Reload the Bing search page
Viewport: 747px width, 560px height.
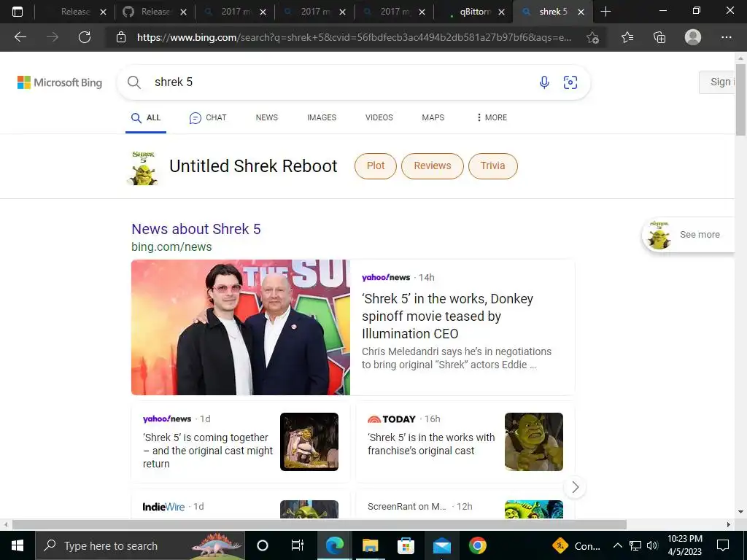[x=85, y=37]
